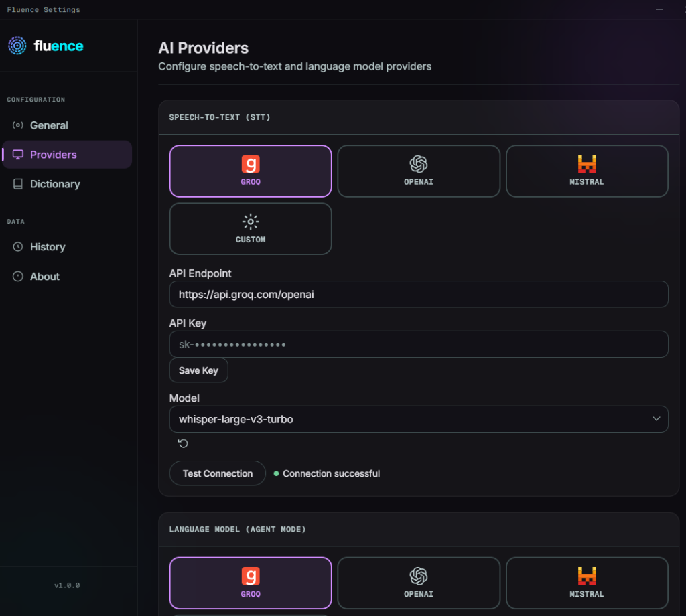686x616 pixels.
Task: Click the Groq logo in the Language Model section
Action: tap(251, 576)
